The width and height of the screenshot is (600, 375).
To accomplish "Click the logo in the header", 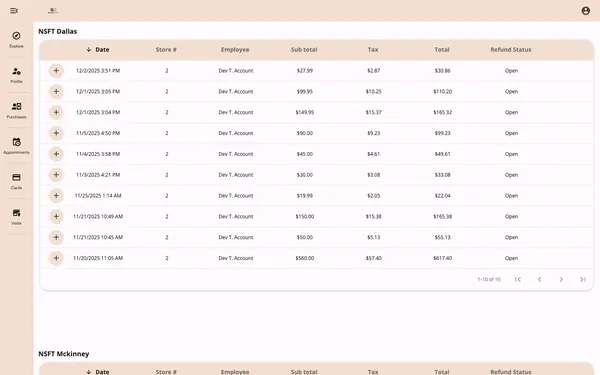I will (53, 11).
